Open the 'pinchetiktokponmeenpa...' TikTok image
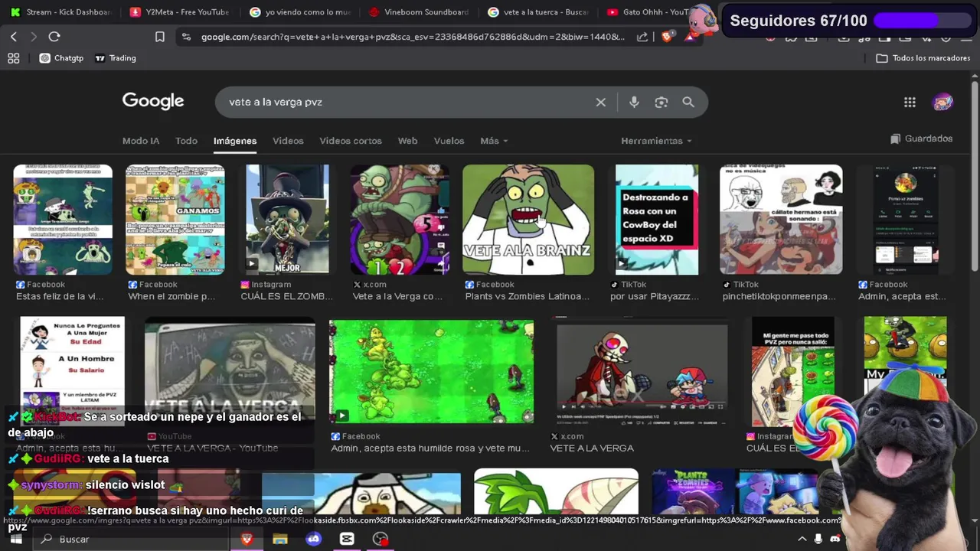This screenshot has width=980, height=551. [781, 220]
